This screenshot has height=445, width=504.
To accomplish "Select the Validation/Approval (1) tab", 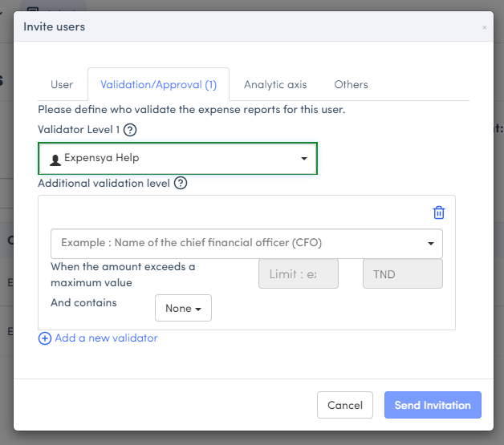I will click(x=158, y=84).
